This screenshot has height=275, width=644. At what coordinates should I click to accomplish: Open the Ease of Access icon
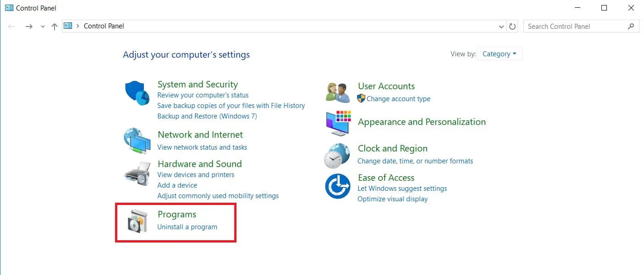tap(338, 186)
